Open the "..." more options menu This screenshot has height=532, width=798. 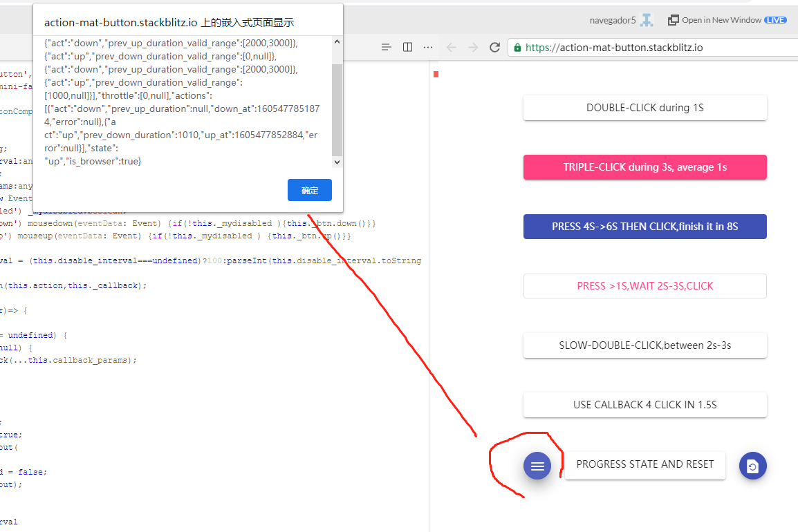(427, 47)
